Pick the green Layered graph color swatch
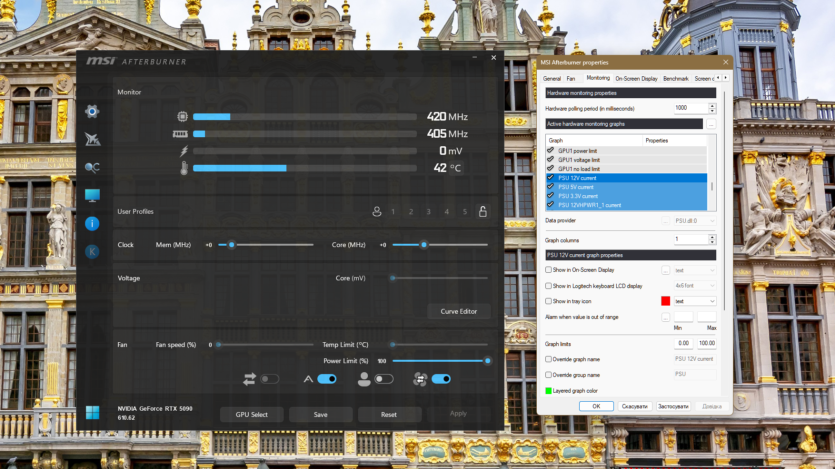This screenshot has height=469, width=835. (548, 391)
